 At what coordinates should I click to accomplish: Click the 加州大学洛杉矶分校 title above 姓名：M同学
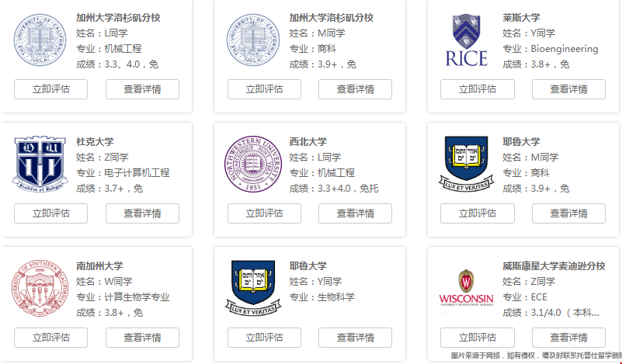[x=332, y=18]
